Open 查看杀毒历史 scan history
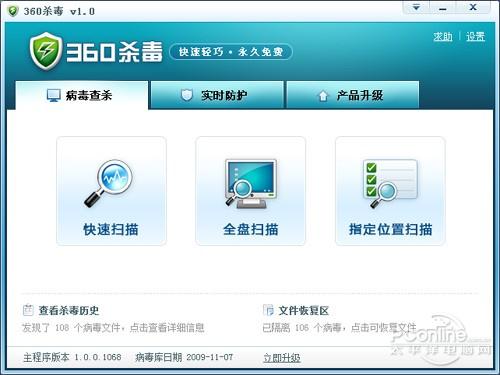Screen dimensions: 500x375 (69, 310)
